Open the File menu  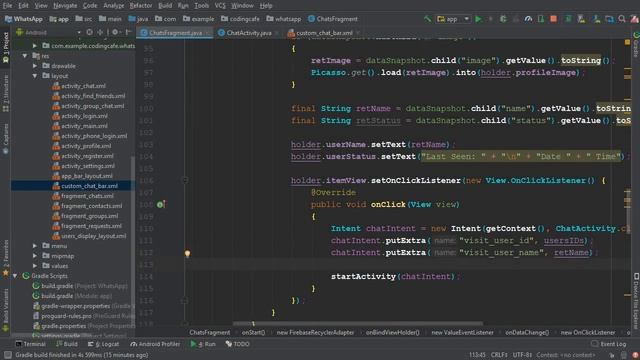[7, 5]
